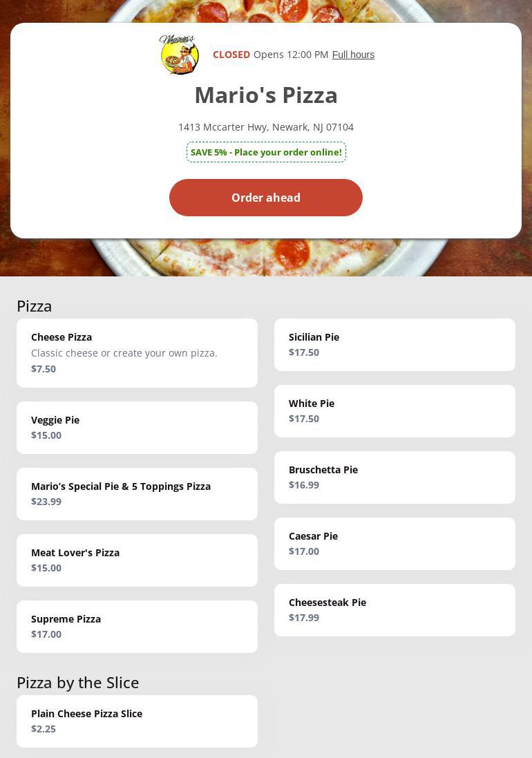Select the Plain Cheese Pizza Slice item
Image resolution: width=532 pixels, height=758 pixels.
137,721
